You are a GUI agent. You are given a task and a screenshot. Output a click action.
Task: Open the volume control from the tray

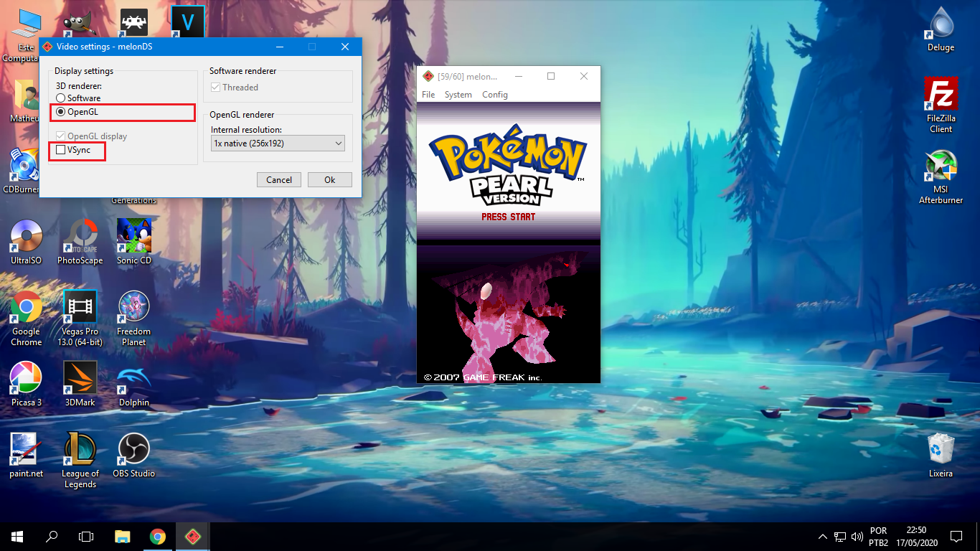857,536
